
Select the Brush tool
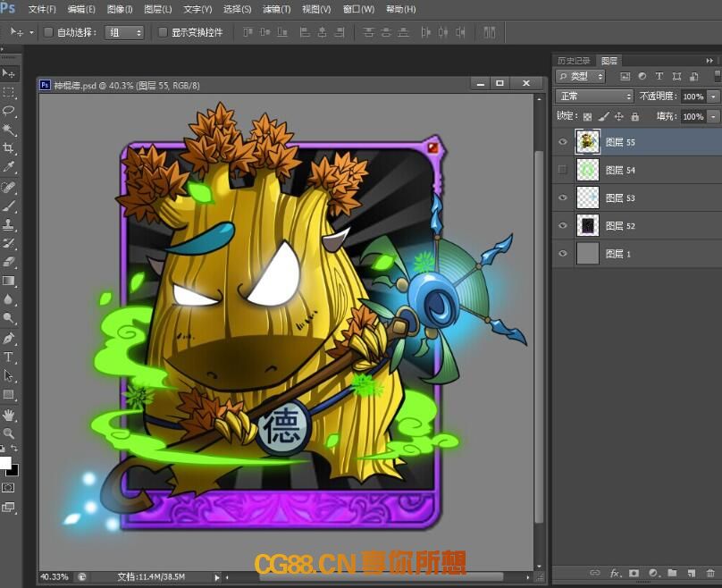(x=8, y=206)
